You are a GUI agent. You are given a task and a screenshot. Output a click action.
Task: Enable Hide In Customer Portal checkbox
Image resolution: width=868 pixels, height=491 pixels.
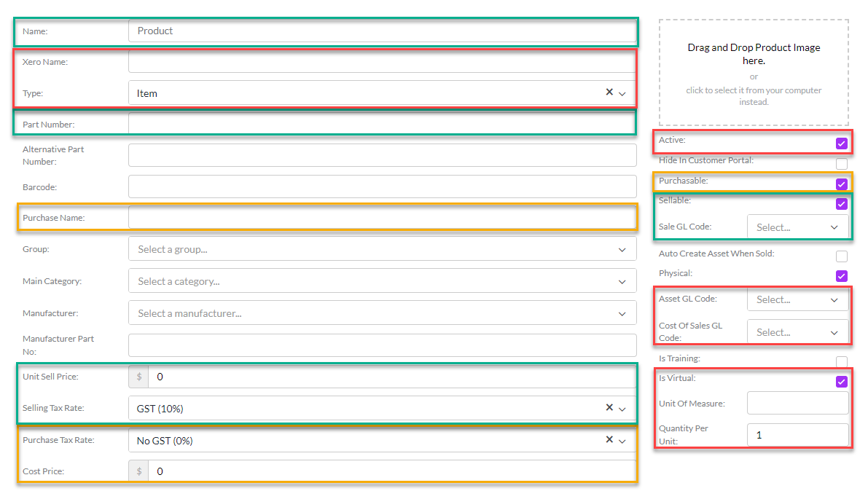point(842,163)
